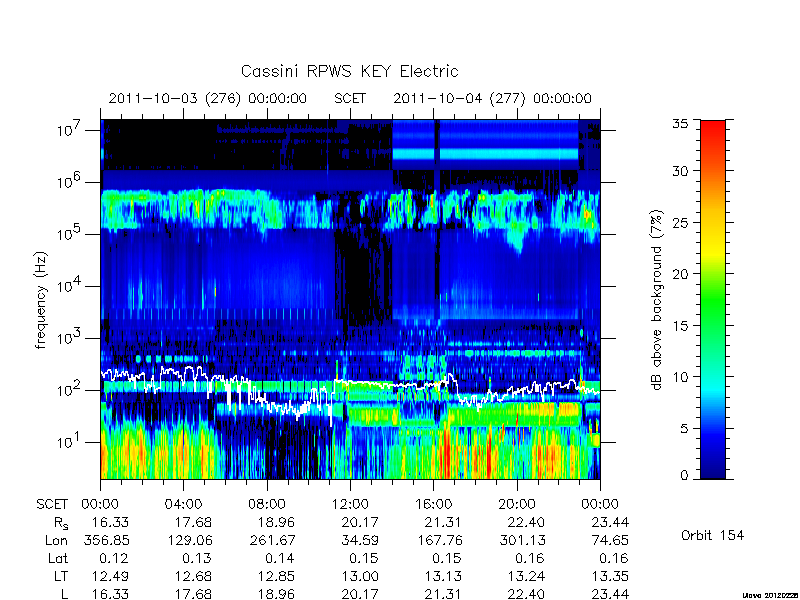Click the LT value '13.24'
The image size is (800, 600).
click(527, 576)
